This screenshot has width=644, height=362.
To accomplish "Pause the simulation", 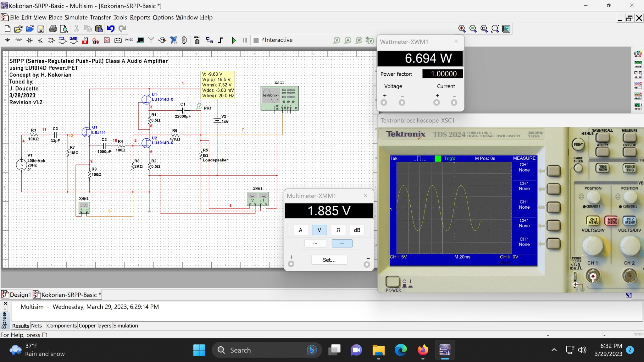I will [245, 40].
